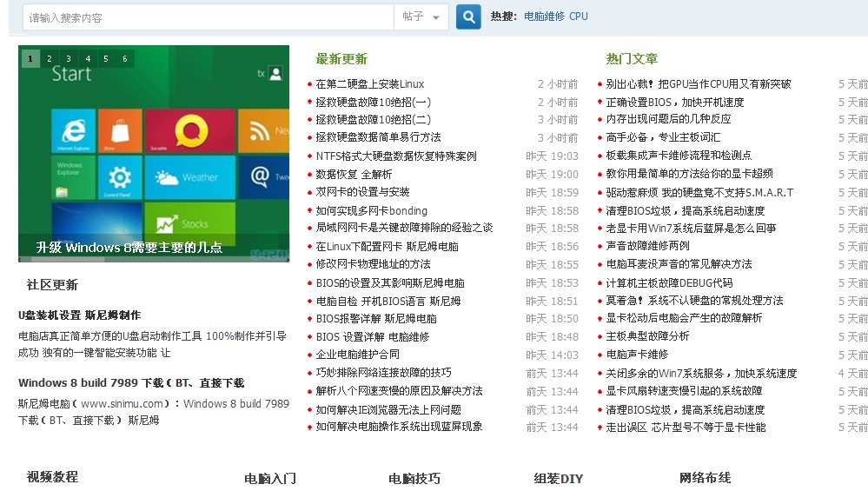Open article 企业电脑维护合同
Image resolution: width=868 pixels, height=491 pixels.
(x=358, y=355)
